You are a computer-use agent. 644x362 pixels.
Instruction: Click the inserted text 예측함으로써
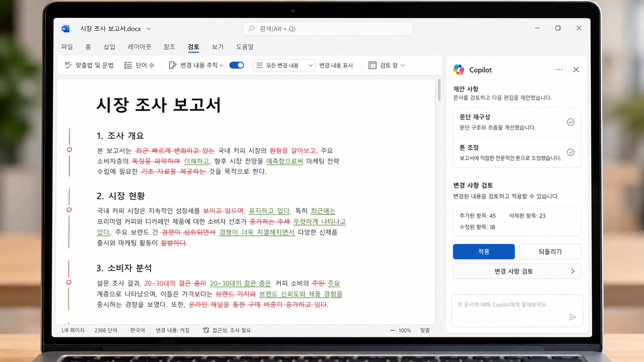[x=285, y=161]
